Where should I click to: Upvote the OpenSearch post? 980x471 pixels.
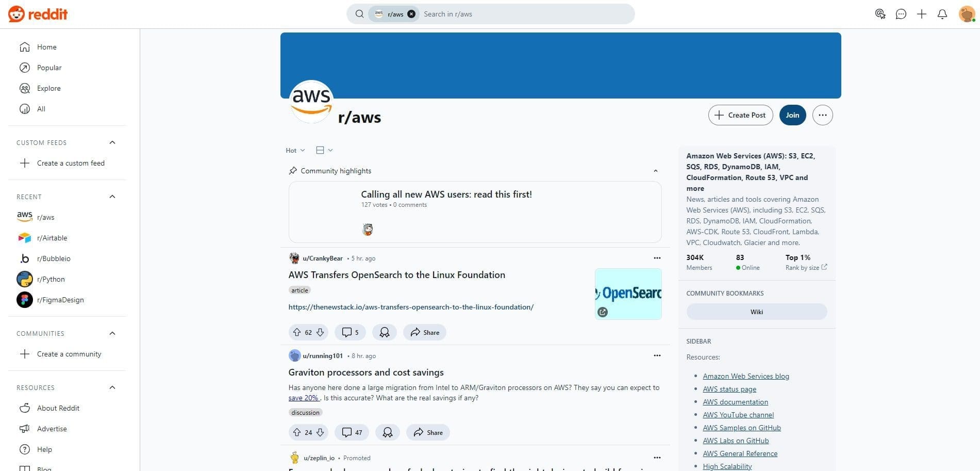point(297,332)
